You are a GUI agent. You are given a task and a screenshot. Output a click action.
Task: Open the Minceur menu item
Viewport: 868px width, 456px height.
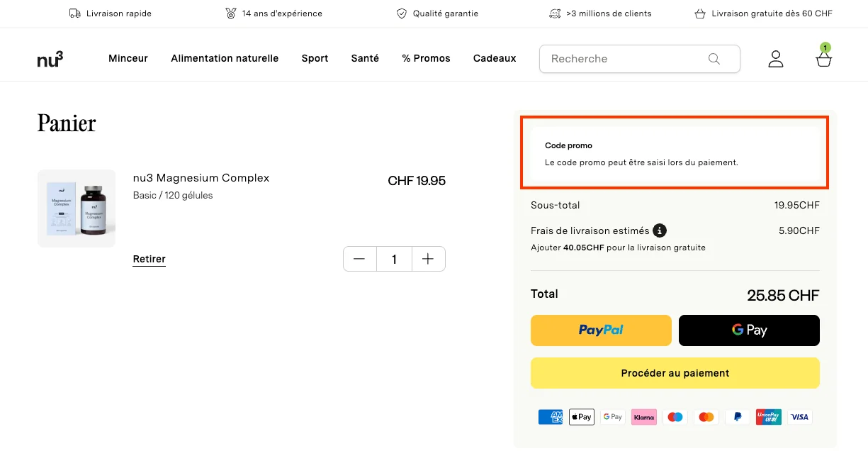pos(128,58)
